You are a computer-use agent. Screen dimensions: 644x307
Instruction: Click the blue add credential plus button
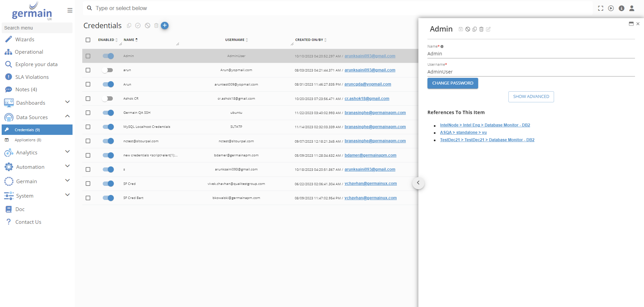tap(165, 25)
